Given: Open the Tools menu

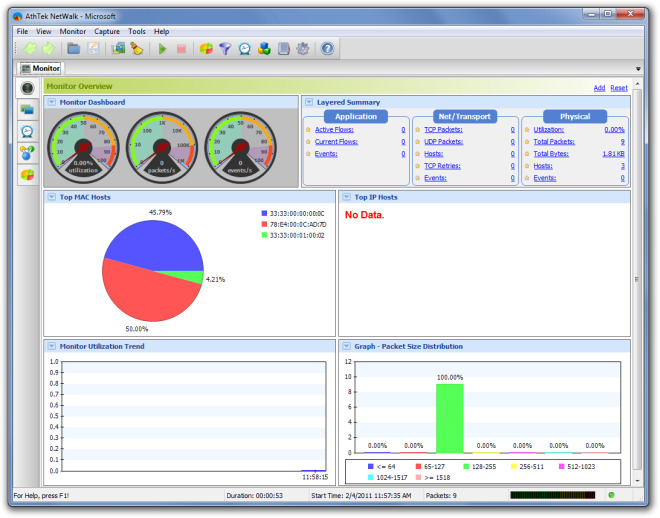Looking at the screenshot, I should [x=137, y=32].
